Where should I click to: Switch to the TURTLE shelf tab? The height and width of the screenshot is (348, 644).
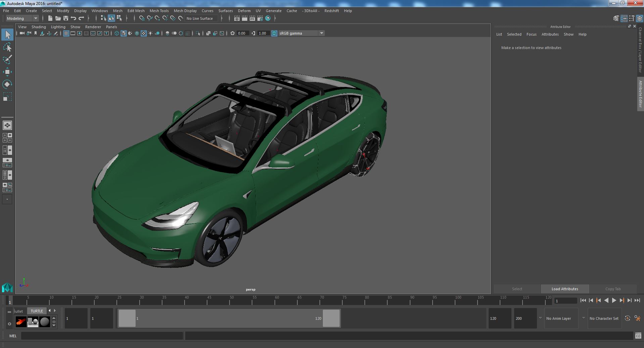point(37,311)
